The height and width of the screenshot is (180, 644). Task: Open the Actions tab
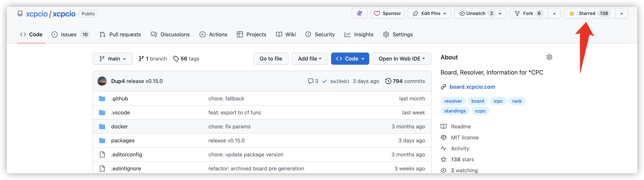coord(213,34)
